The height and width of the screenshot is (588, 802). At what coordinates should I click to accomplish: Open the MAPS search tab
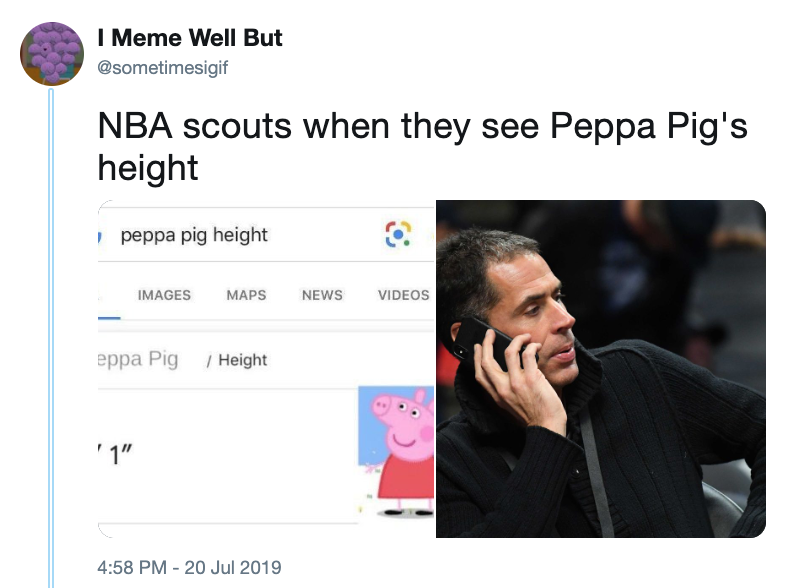tap(246, 295)
